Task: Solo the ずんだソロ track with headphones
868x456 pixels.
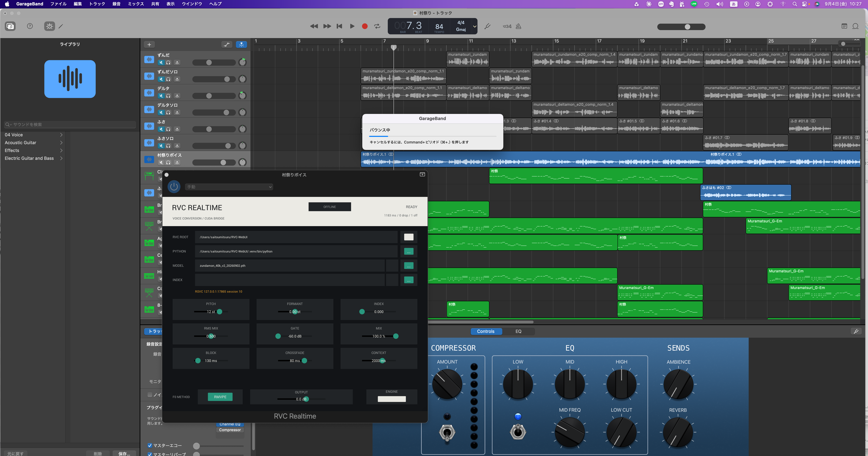Action: [x=168, y=79]
